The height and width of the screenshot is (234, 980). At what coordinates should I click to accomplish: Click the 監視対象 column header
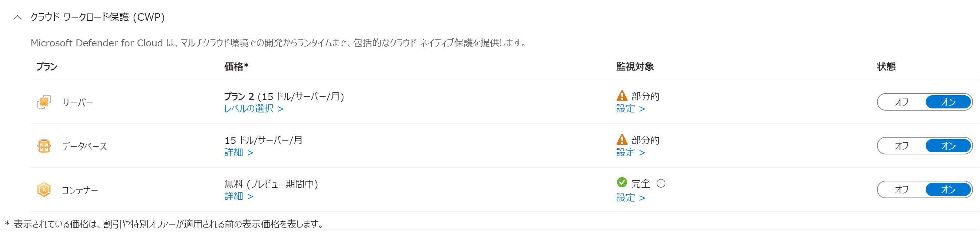[634, 67]
